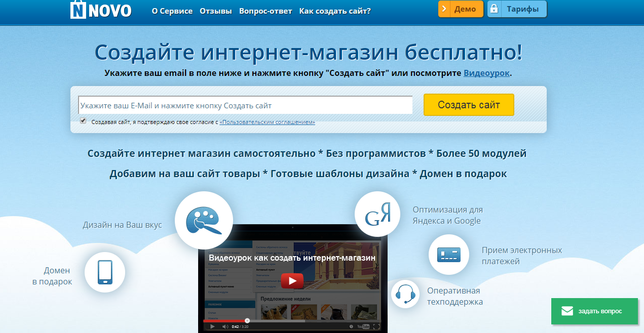Click the "задать вопрос" green button
This screenshot has height=333, width=644.
tap(594, 311)
